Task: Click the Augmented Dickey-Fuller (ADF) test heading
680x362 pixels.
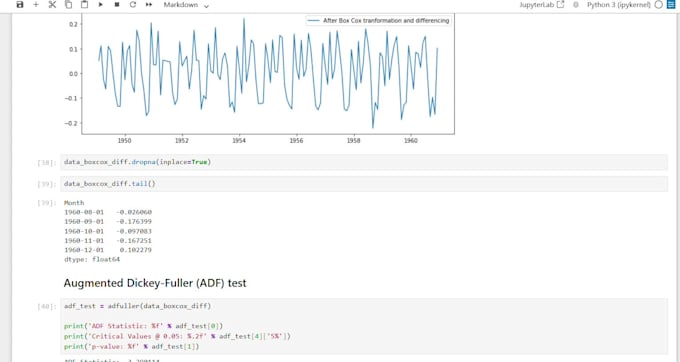Action: click(x=155, y=283)
